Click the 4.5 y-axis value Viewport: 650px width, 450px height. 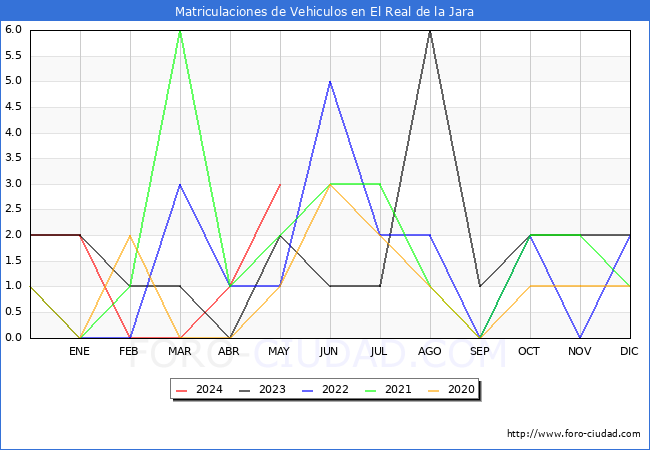point(13,106)
